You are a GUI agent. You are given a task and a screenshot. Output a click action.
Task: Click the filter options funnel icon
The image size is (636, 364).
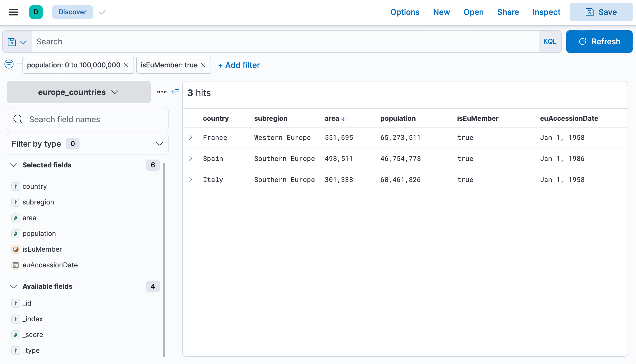pyautogui.click(x=9, y=64)
